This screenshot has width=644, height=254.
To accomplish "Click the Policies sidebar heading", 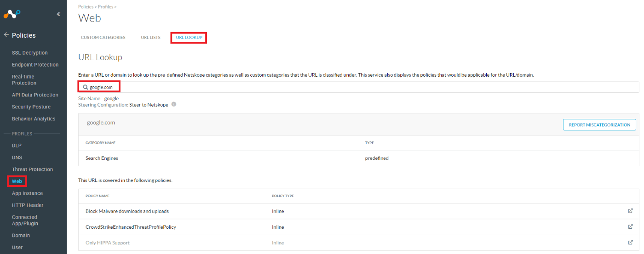I will pos(23,35).
